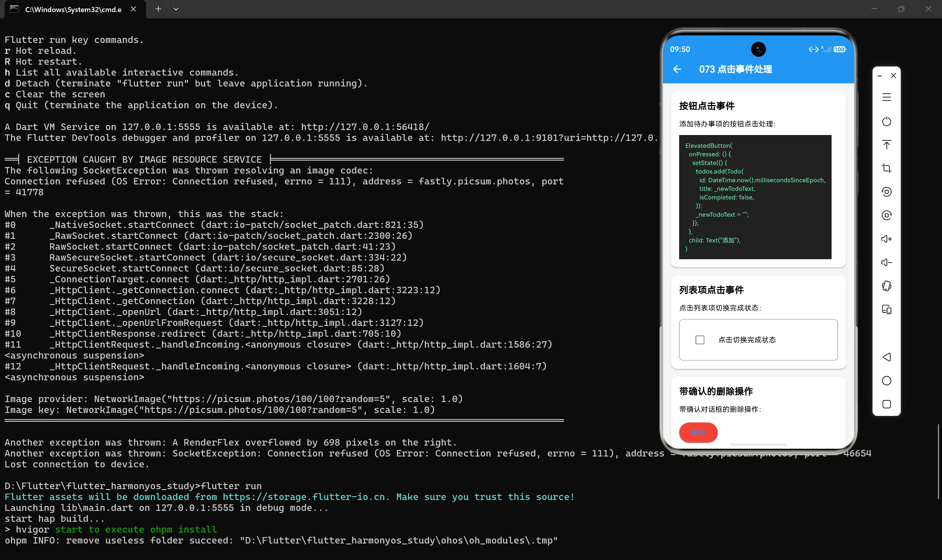This screenshot has height=560, width=942.
Task: Open the emulator hamburger menu
Action: click(x=886, y=97)
